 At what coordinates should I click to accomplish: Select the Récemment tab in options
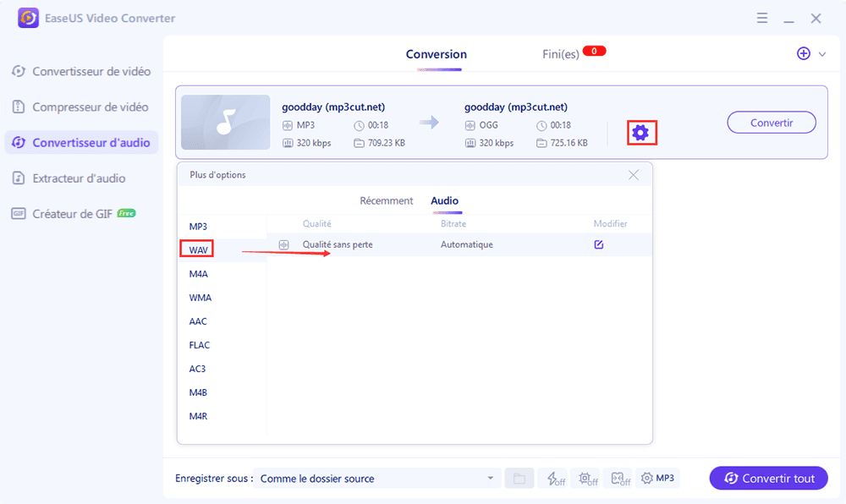coord(387,200)
